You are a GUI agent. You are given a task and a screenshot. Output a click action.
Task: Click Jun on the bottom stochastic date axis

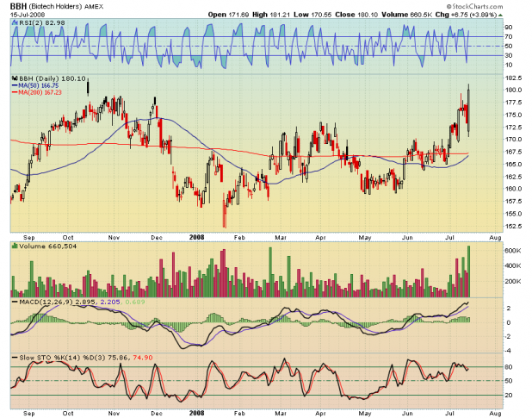tap(407, 413)
